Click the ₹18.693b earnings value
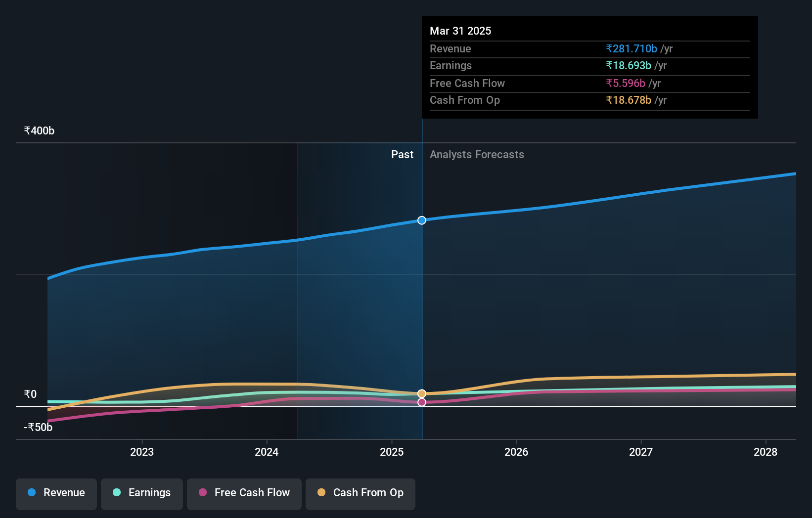 (x=629, y=65)
